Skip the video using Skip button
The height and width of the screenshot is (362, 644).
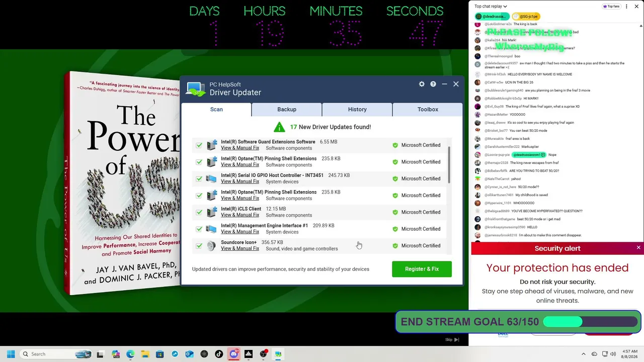point(452,340)
